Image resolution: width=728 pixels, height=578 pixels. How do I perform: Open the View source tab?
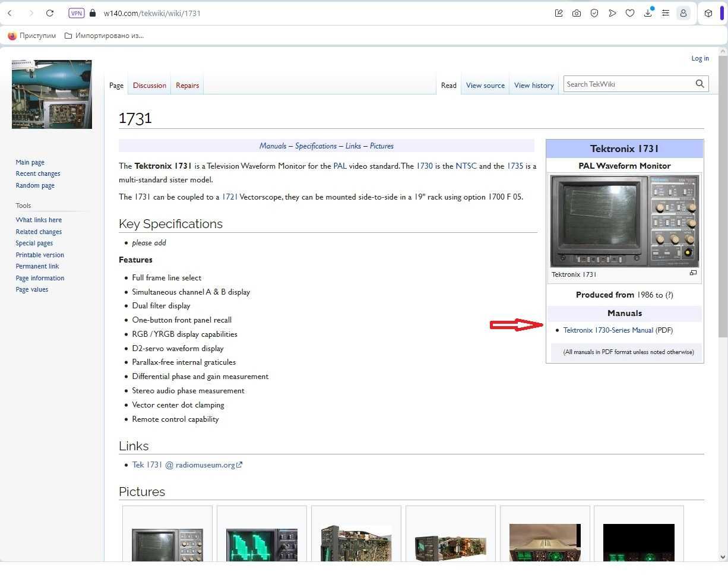coord(485,86)
